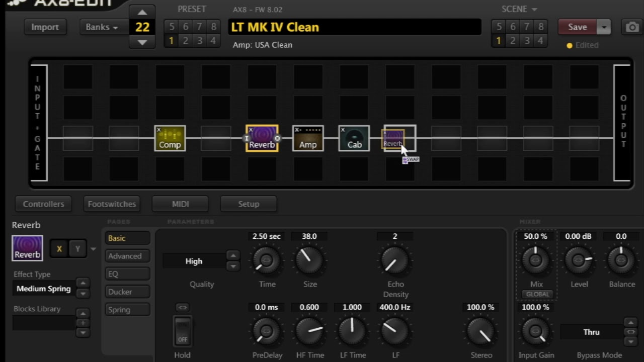Adjust the Input Gain knob
The image size is (644, 362).
point(536,331)
